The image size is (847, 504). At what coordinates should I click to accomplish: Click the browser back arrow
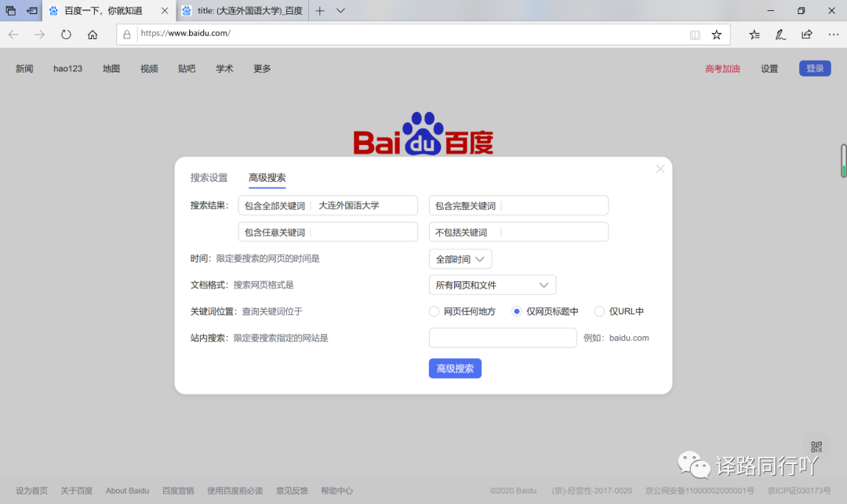[13, 34]
